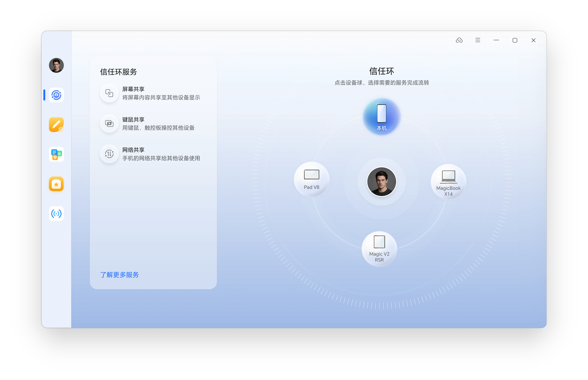Select the Trust Ring tab in the sidebar
Screen dimensions: 588x380
(x=56, y=95)
